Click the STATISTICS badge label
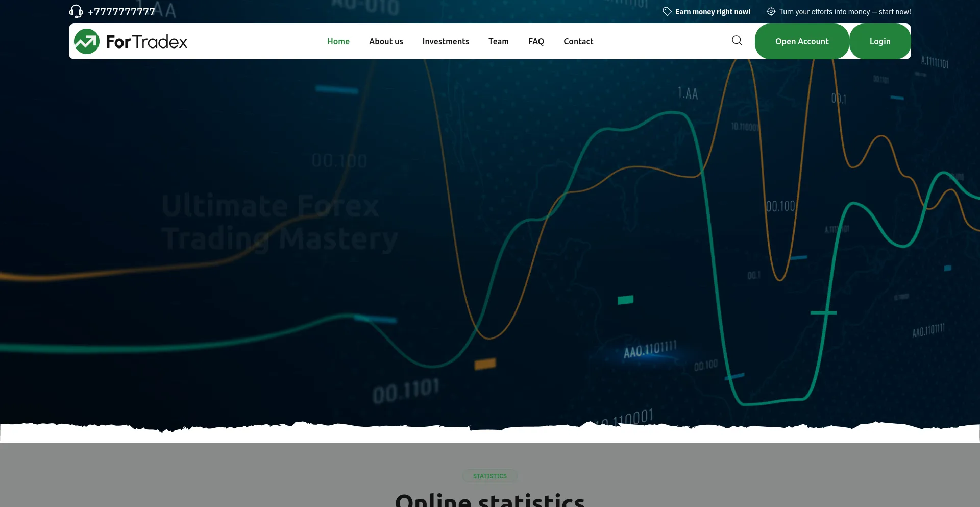 coord(490,476)
